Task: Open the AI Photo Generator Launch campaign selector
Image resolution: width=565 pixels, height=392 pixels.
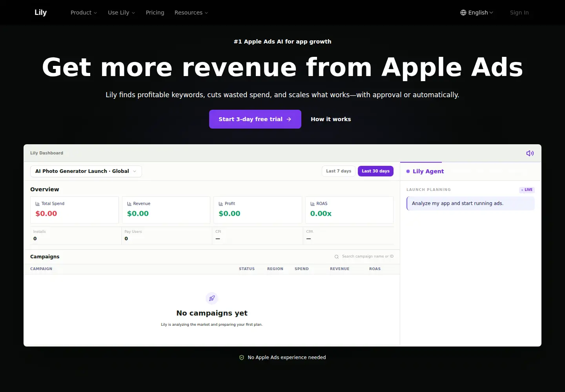Action: tap(86, 171)
